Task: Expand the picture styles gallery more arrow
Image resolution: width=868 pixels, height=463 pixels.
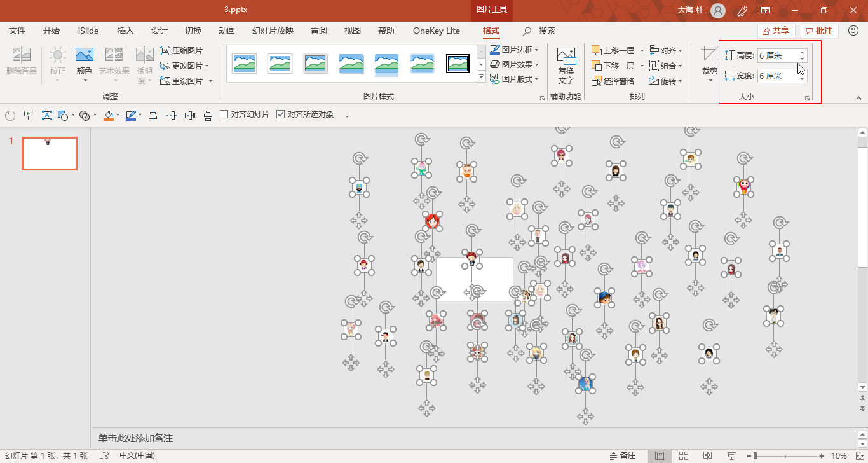Action: click(x=481, y=78)
